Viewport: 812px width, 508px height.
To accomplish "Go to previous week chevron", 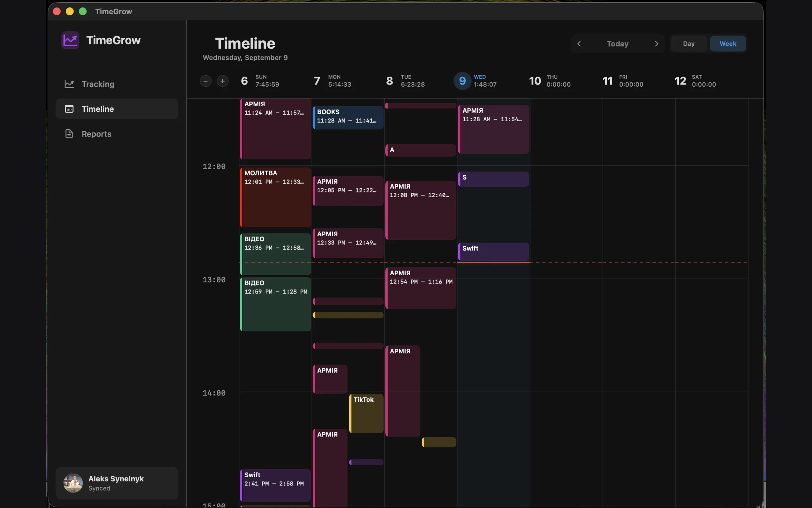I will coord(579,44).
